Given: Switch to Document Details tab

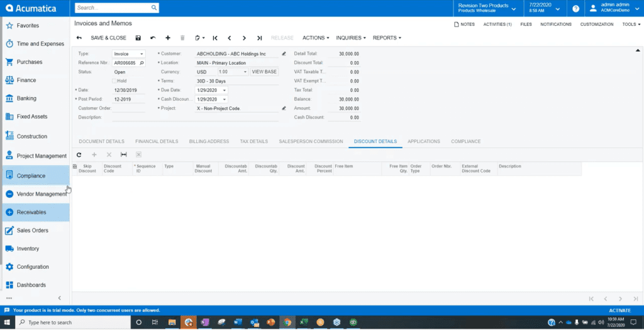Looking at the screenshot, I should tap(101, 141).
